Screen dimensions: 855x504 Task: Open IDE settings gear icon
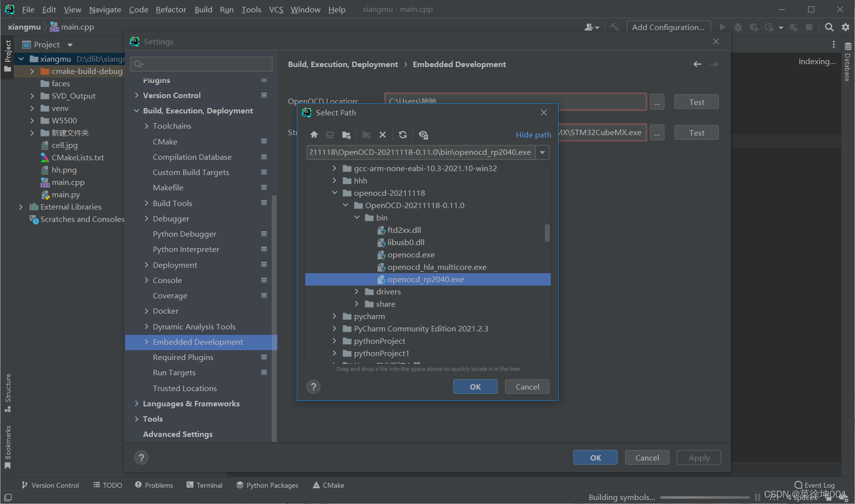pyautogui.click(x=845, y=27)
